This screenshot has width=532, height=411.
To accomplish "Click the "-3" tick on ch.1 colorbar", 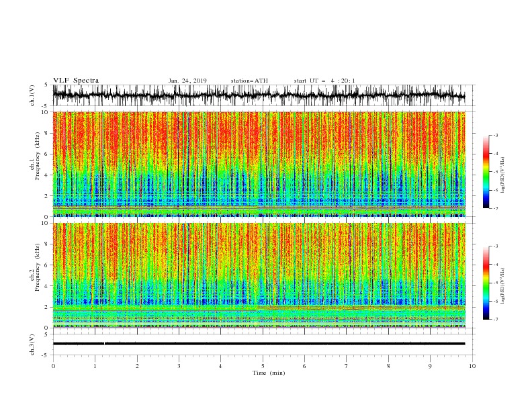I will click(496, 135).
